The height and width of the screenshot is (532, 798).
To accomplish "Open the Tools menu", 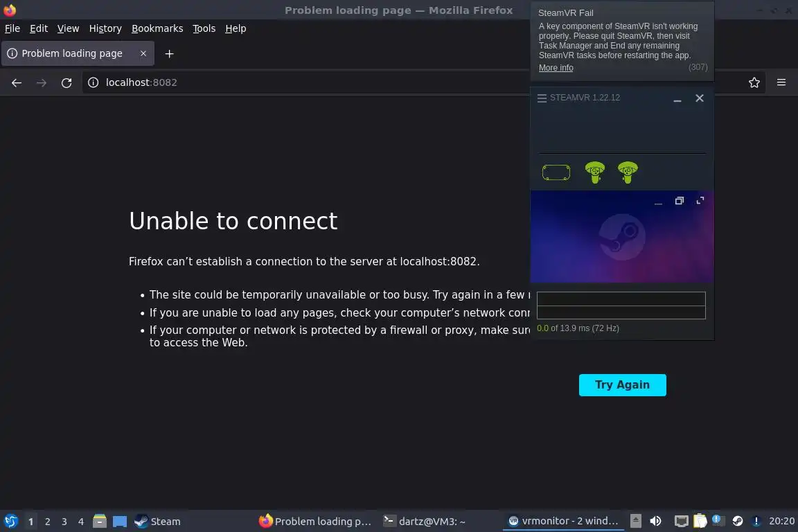I will (x=204, y=28).
